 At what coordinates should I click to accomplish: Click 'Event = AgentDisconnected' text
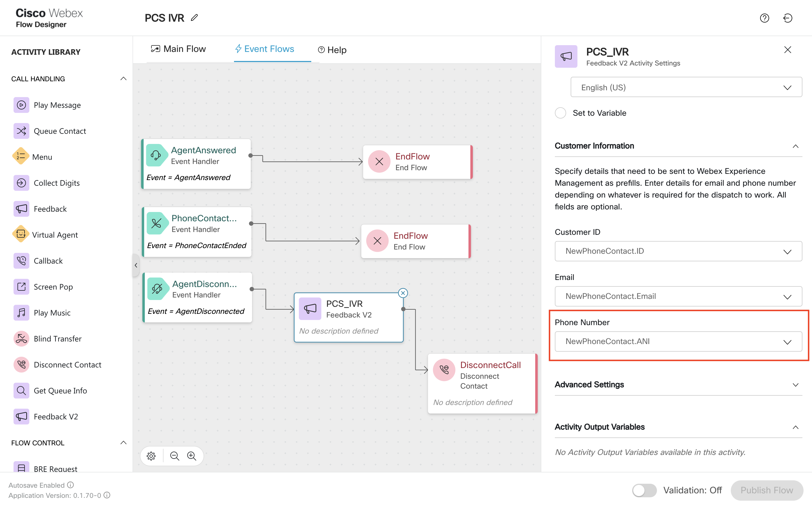coord(196,311)
